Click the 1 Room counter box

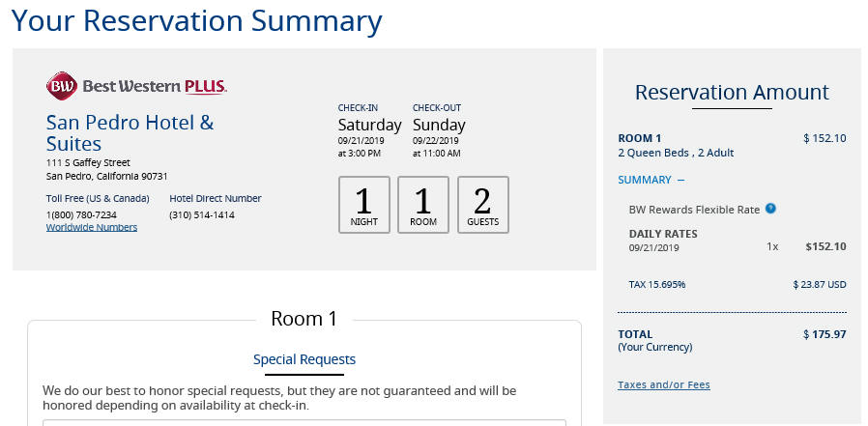423,205
